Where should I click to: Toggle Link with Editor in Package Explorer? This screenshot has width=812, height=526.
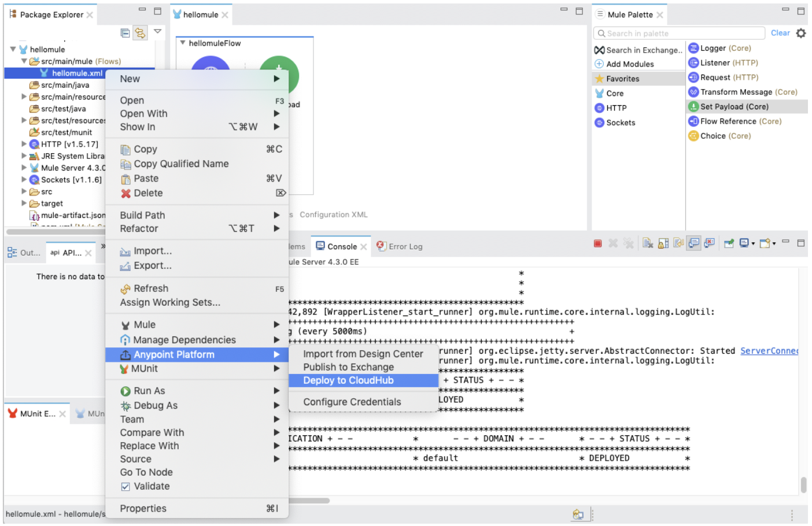pos(140,33)
